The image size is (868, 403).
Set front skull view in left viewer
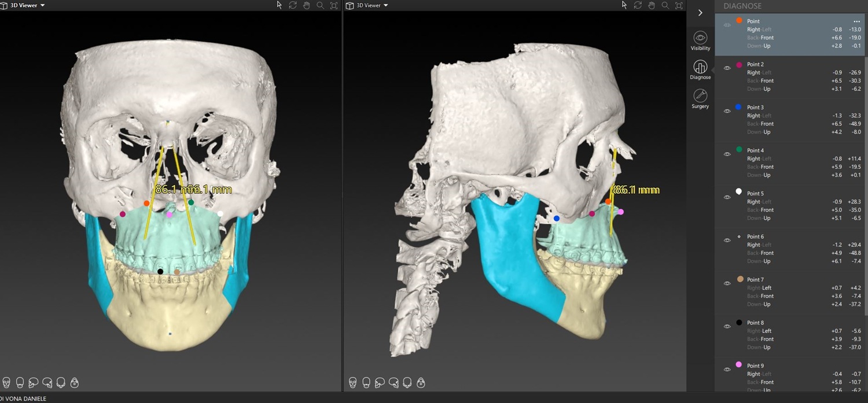6,383
